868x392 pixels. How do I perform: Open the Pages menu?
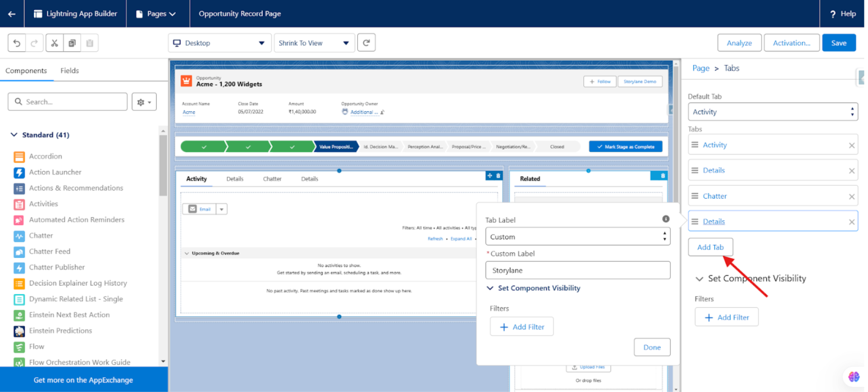pos(156,14)
